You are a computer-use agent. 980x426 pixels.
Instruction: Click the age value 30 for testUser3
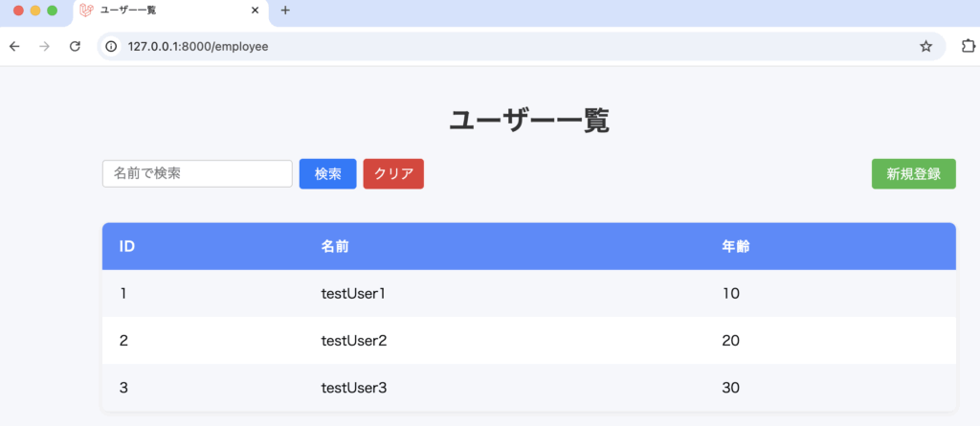tap(731, 388)
